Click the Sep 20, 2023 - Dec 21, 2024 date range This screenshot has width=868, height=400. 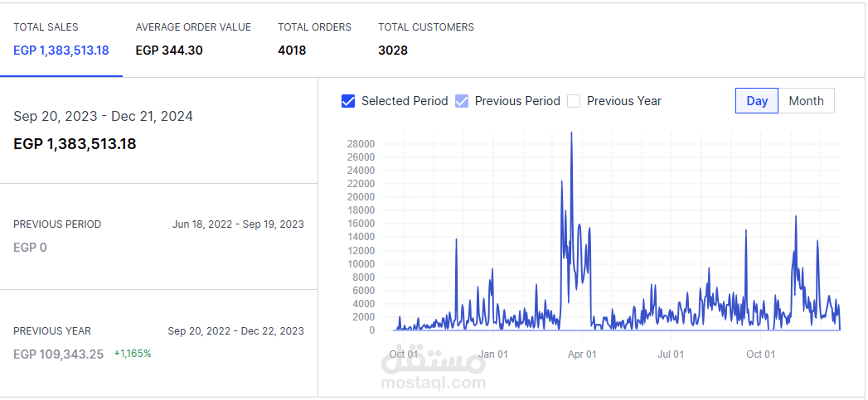pos(103,117)
